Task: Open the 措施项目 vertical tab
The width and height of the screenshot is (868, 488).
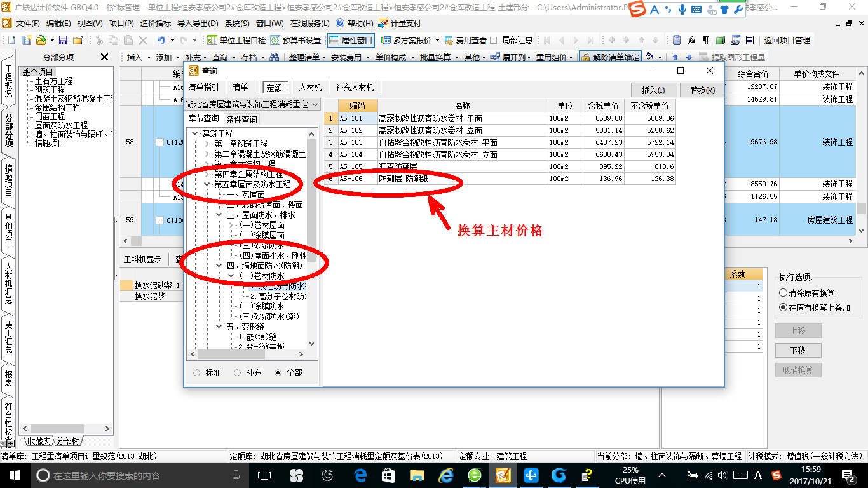Action: tap(8, 180)
